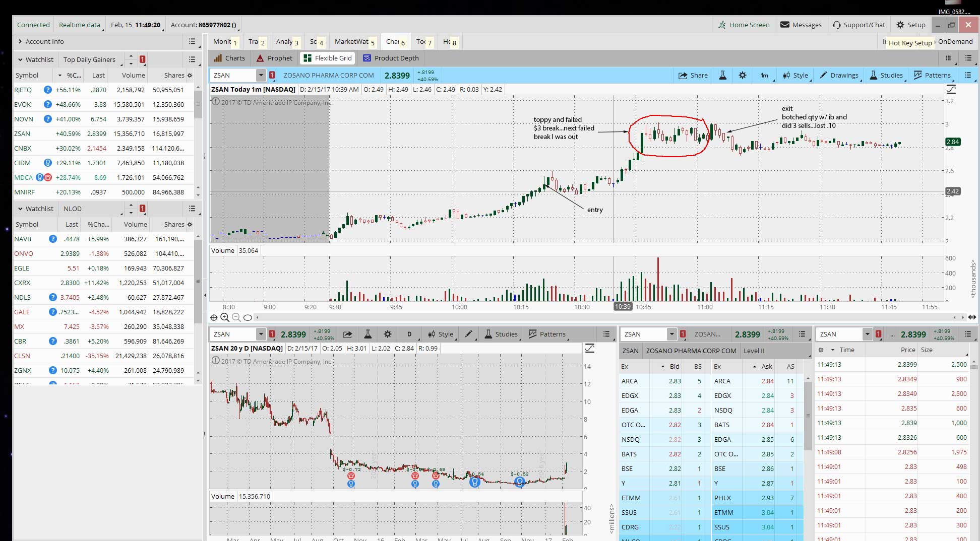The height and width of the screenshot is (541, 980).
Task: Collapse the Top Daily Gainers watchlist
Action: (x=20, y=59)
